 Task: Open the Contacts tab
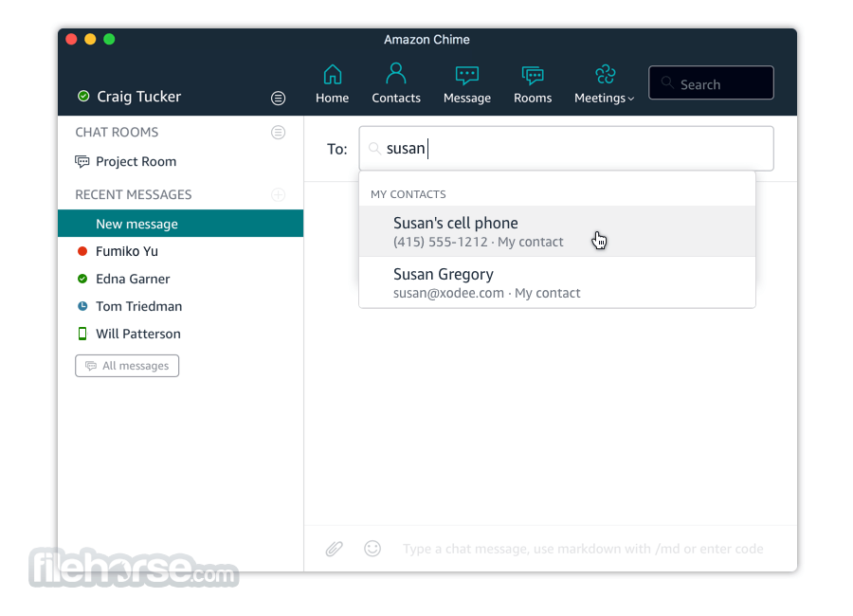pos(396,83)
